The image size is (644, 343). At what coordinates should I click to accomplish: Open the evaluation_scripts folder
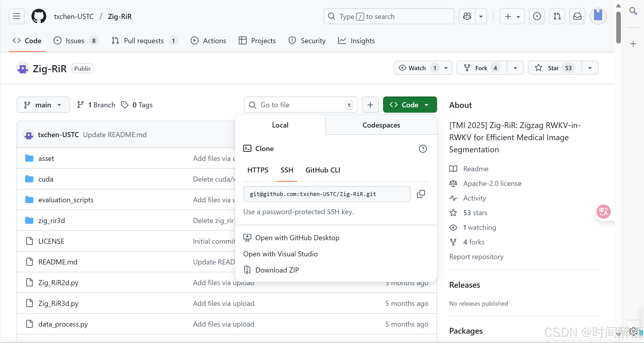click(x=66, y=200)
